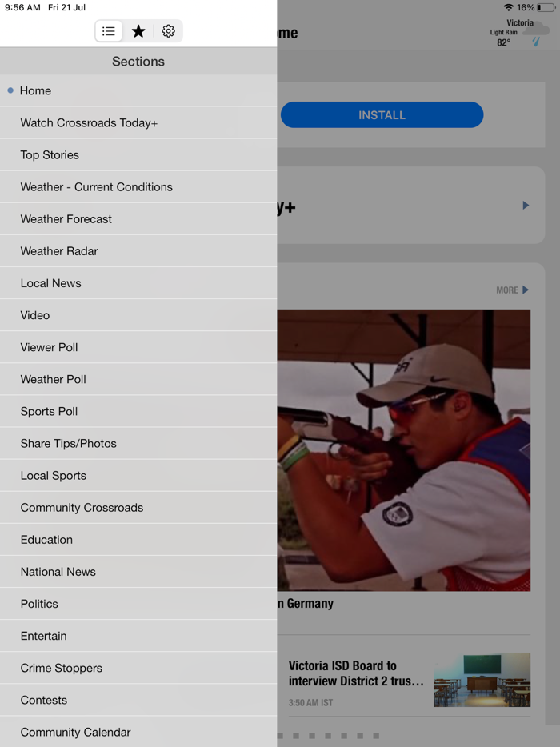Open Watch Crossroads Today+ section
560x747 pixels.
click(x=138, y=123)
